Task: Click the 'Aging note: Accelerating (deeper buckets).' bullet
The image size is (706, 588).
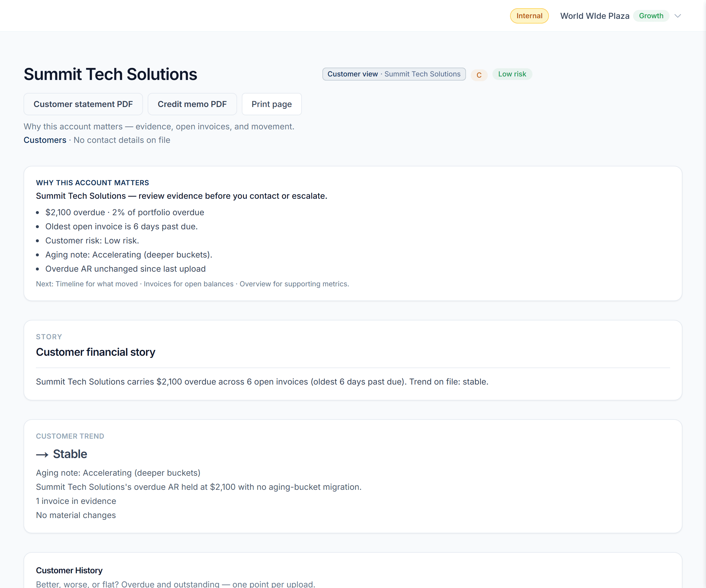Action: click(x=129, y=255)
